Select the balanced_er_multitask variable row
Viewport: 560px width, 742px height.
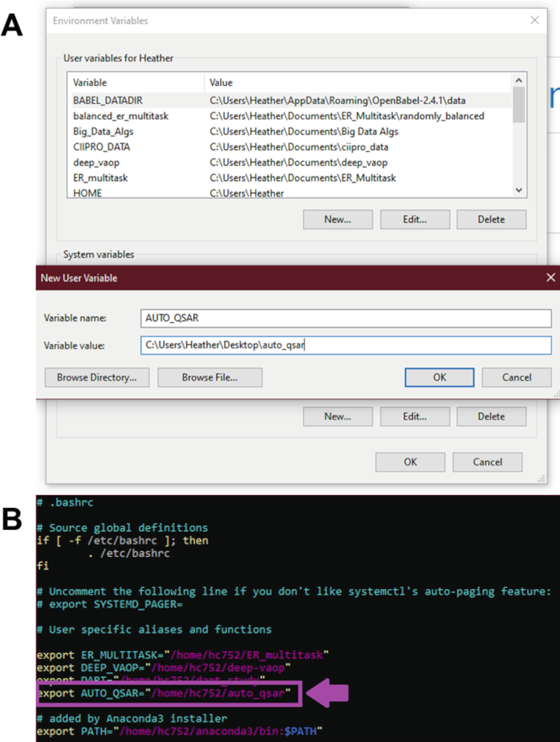point(291,116)
